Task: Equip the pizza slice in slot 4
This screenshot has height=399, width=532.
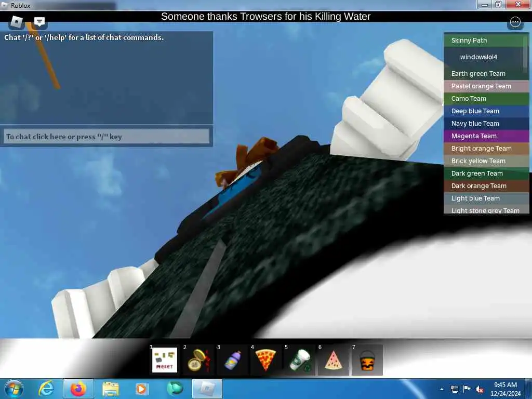Action: (266, 360)
